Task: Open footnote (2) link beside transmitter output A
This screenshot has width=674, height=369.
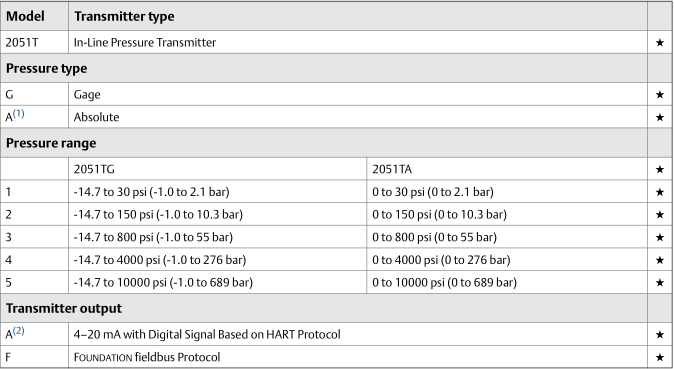Action: [18, 331]
